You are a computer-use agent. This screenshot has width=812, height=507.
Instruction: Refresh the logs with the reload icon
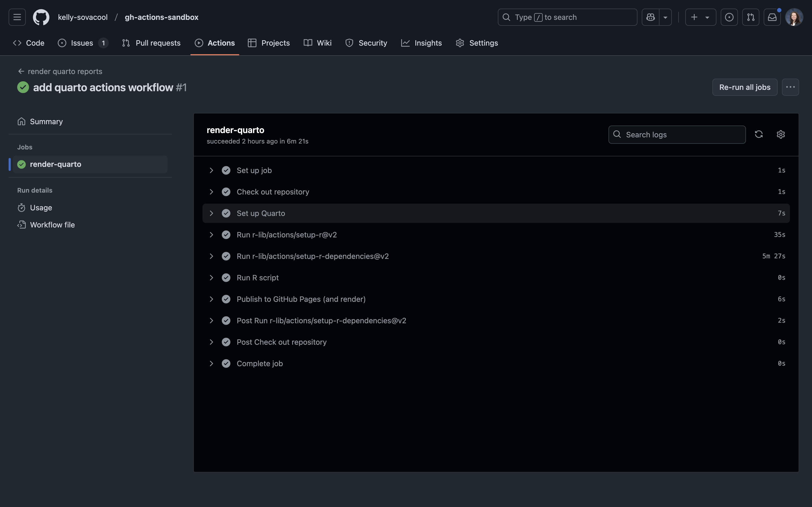click(759, 134)
